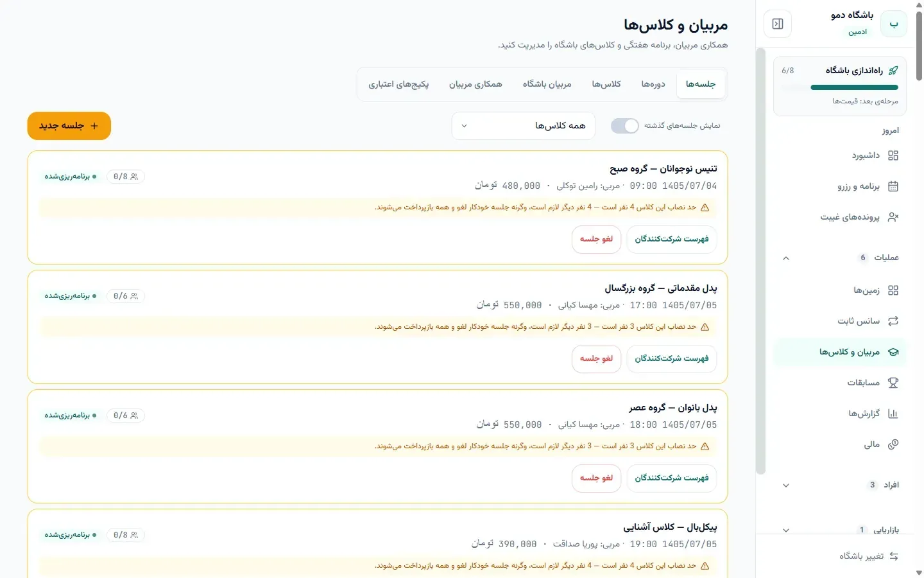Select the مربیان باشگاه tab
924x578 pixels.
click(547, 84)
